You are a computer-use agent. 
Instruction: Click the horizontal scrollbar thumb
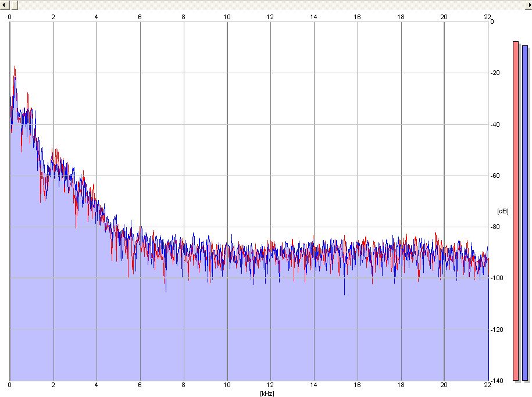[x=15, y=5]
